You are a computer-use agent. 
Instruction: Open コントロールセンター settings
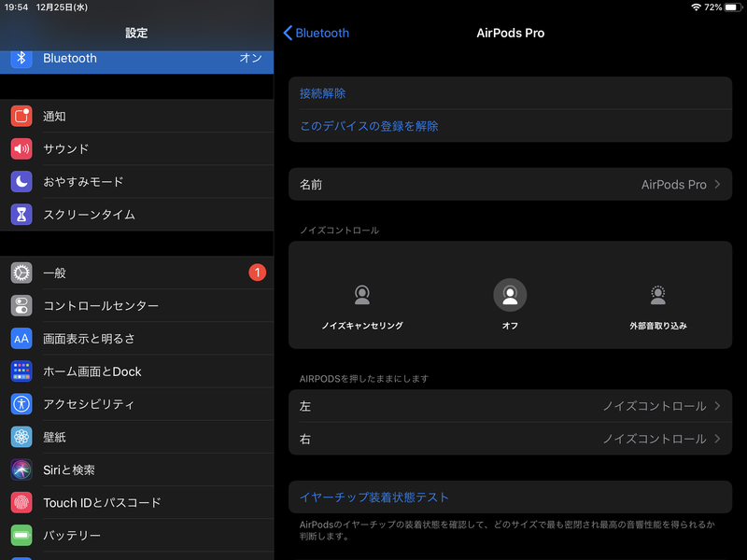click(136, 306)
